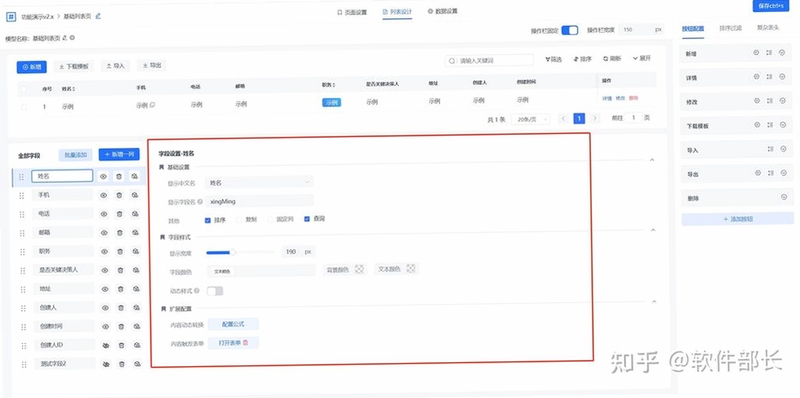Remove the 删除 button via its circle-minus icon
Screen dimensions: 800x398
pyautogui.click(x=784, y=197)
